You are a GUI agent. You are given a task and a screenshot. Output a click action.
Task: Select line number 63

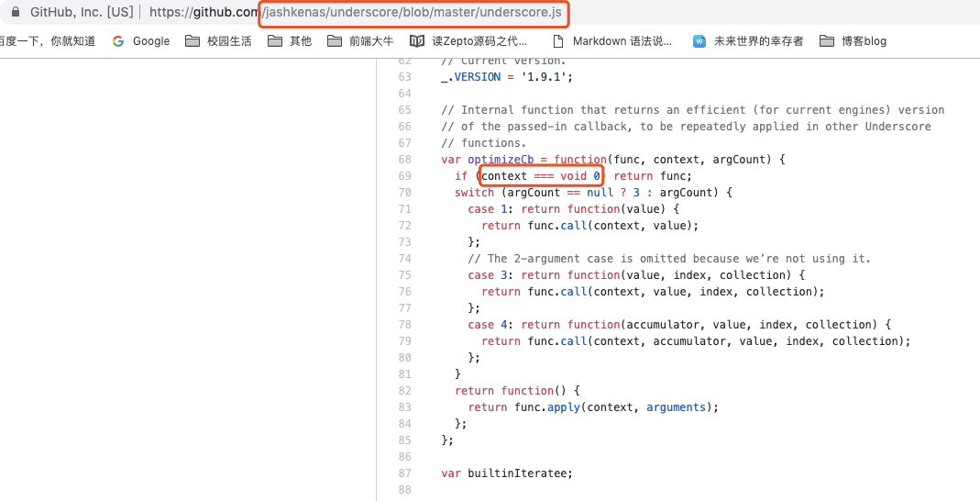pos(404,77)
